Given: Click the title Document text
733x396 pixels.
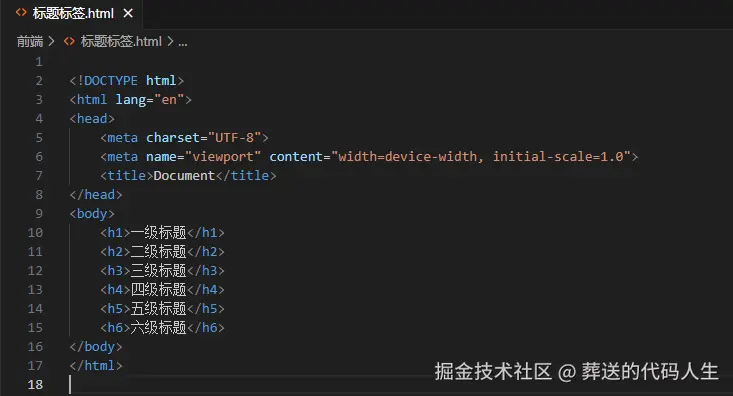Looking at the screenshot, I should [184, 176].
